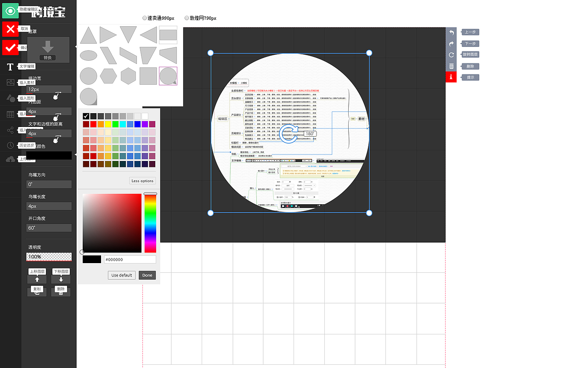
Task: Choose the inverted trapezoid mask shape
Action: point(148,56)
